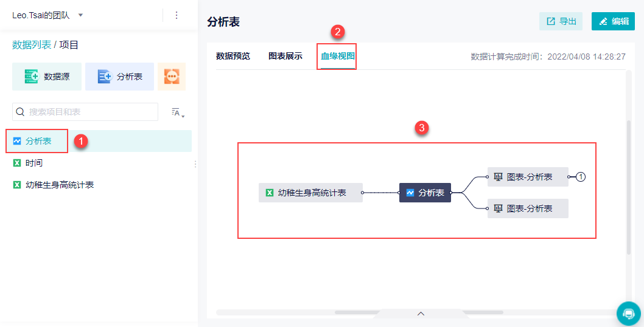Open the vertical three-dot team menu
This screenshot has width=644, height=327.
coord(177,15)
